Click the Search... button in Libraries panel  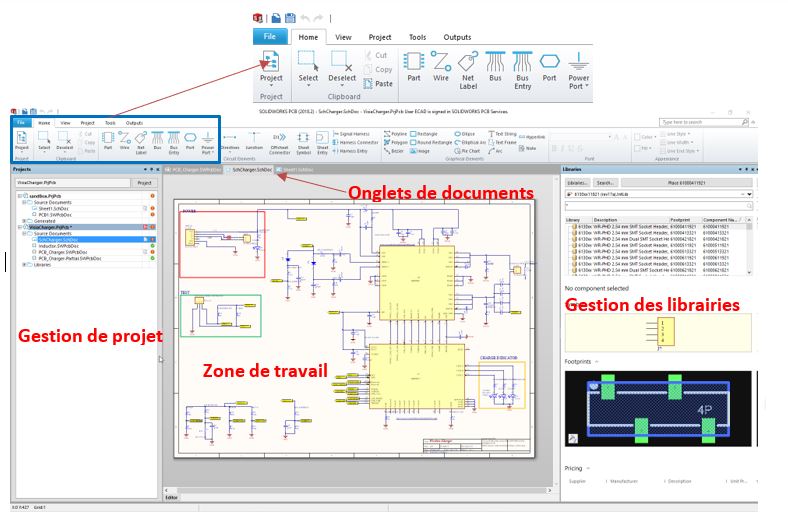click(605, 183)
